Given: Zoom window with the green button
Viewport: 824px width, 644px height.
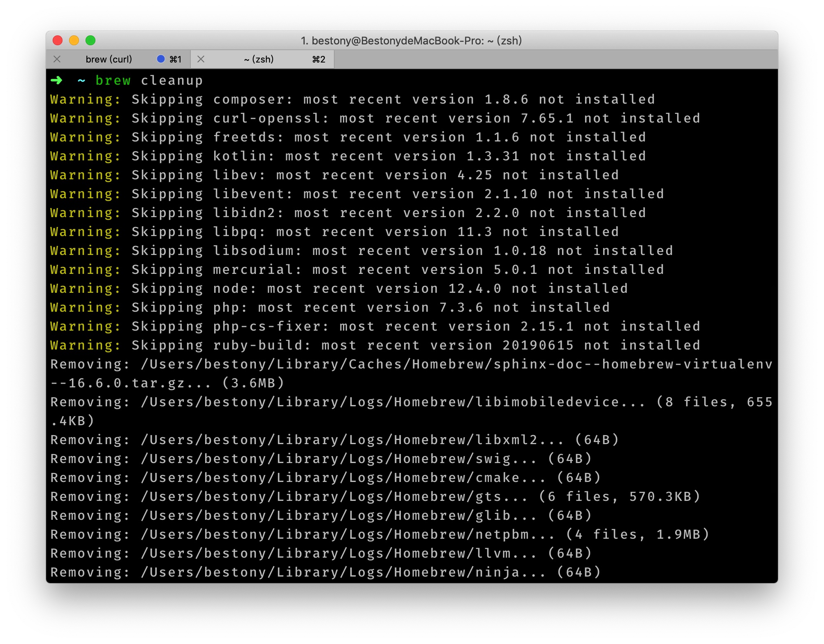Looking at the screenshot, I should point(90,40).
